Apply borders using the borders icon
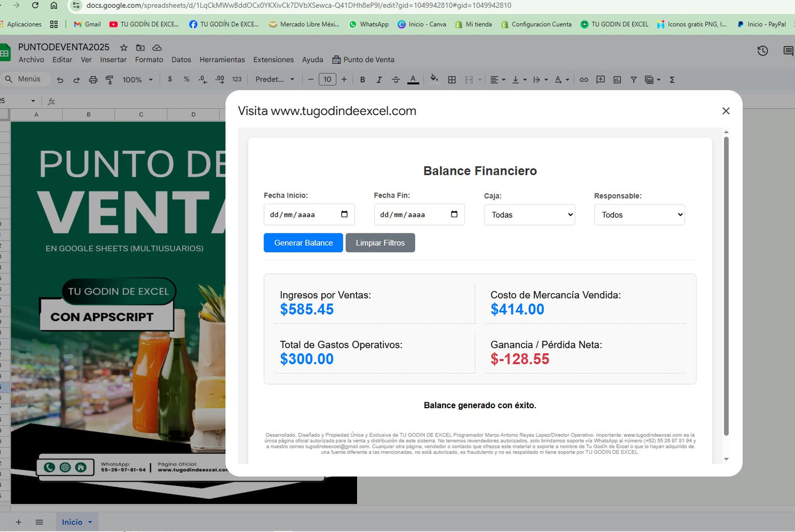Screen dimensions: 795x532 pos(452,79)
